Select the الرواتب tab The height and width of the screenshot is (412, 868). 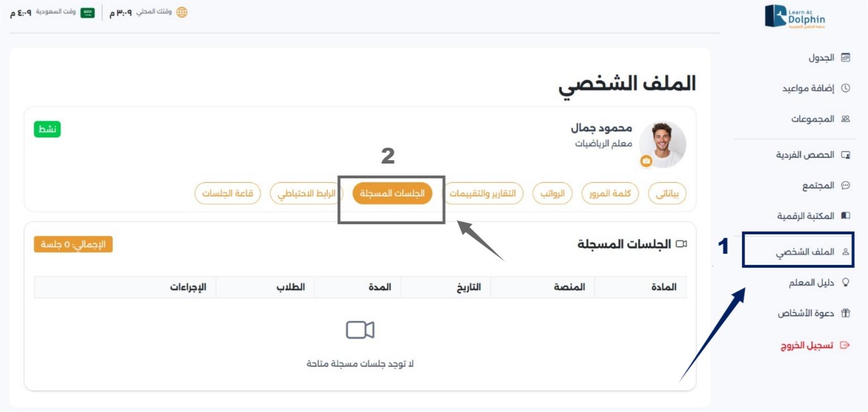coord(553,194)
